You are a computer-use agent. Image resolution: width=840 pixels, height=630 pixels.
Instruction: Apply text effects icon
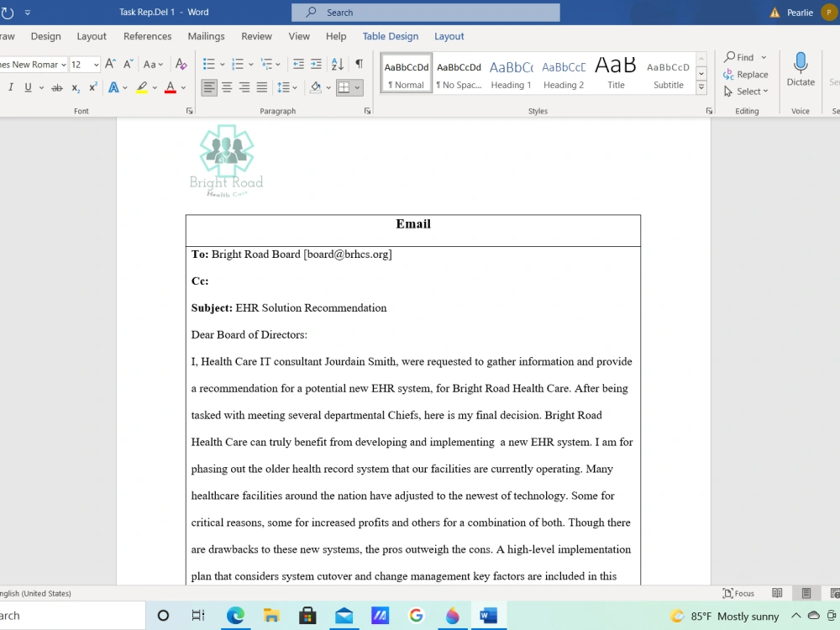click(113, 87)
